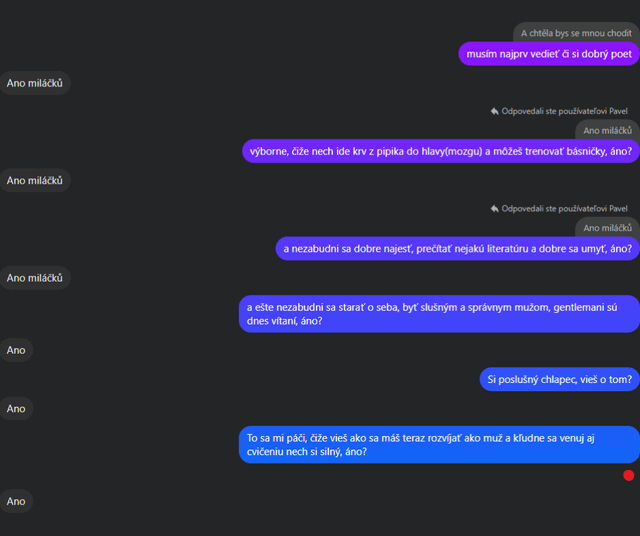Select the "To sa mi páči" message bubble
640x536 pixels.
point(439,445)
